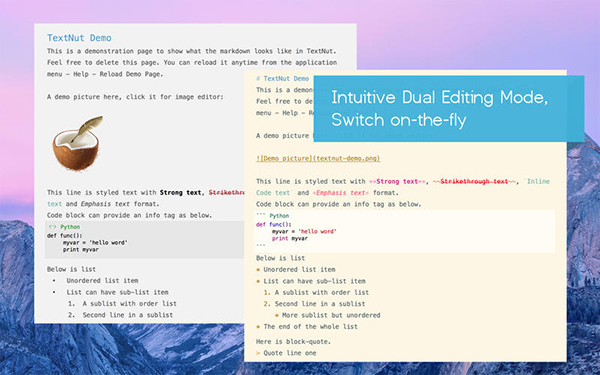Click "Below is list" in the right window
The image size is (600, 375).
280,258
